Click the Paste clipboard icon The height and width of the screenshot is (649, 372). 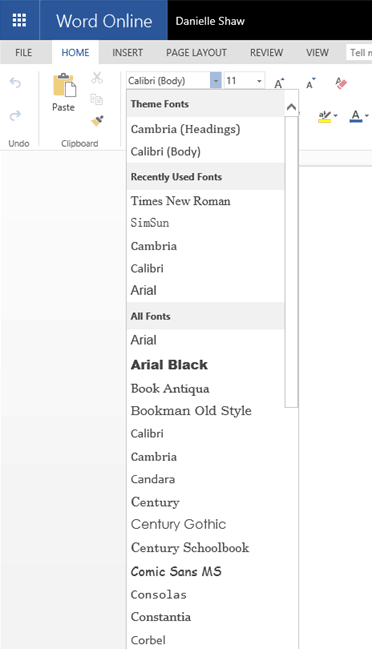[65, 85]
